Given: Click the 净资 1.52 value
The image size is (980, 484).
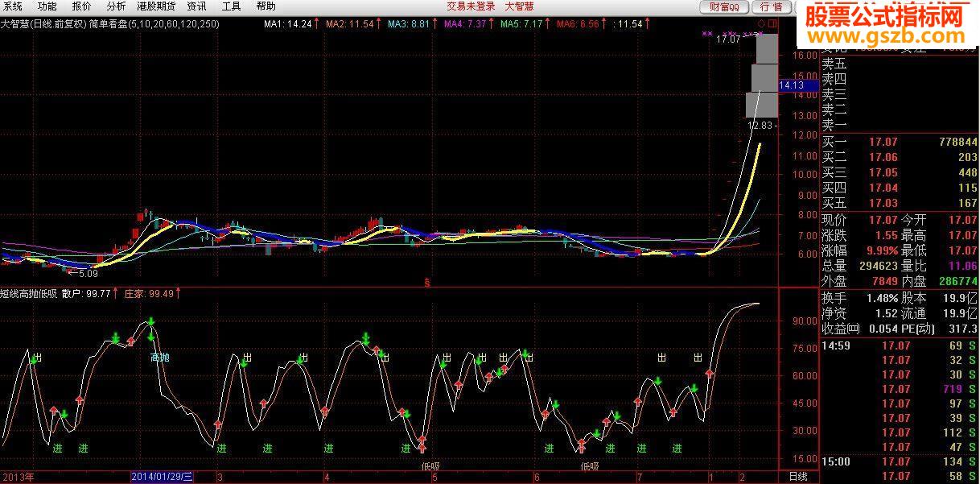Looking at the screenshot, I should click(x=887, y=313).
